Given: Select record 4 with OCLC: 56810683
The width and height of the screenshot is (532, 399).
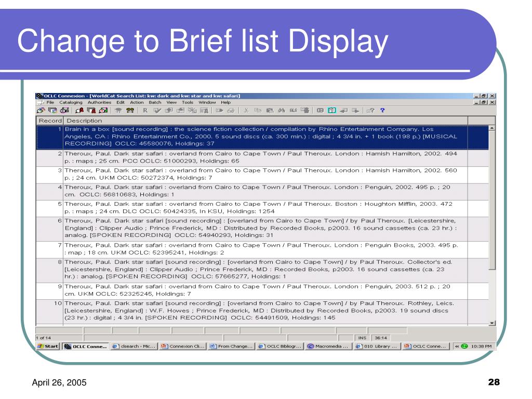Looking at the screenshot, I should pos(262,192).
